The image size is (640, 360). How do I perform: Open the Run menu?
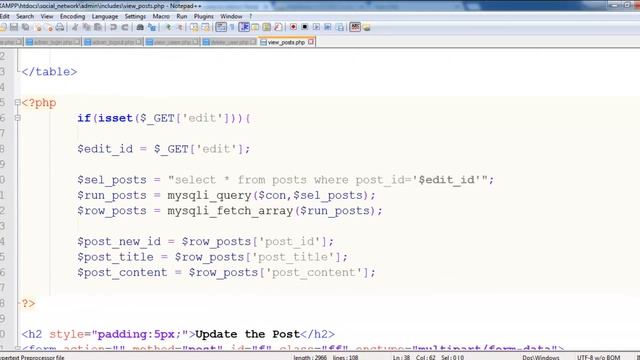182,16
